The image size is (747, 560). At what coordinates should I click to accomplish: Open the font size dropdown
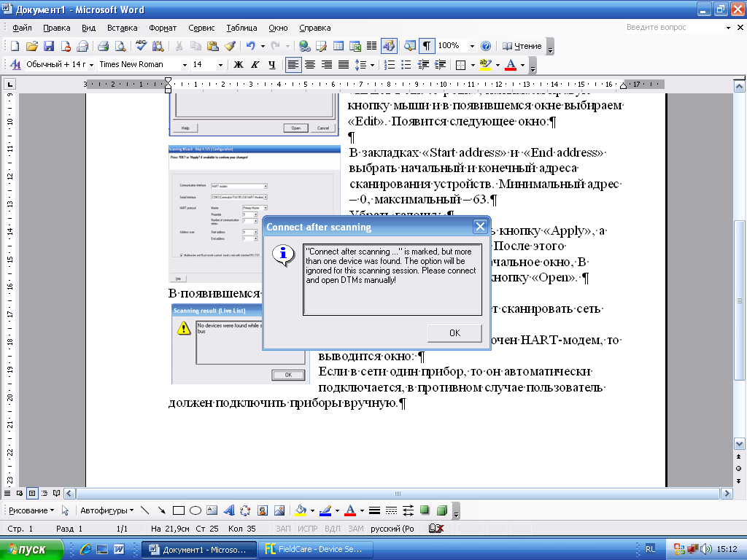(220, 65)
